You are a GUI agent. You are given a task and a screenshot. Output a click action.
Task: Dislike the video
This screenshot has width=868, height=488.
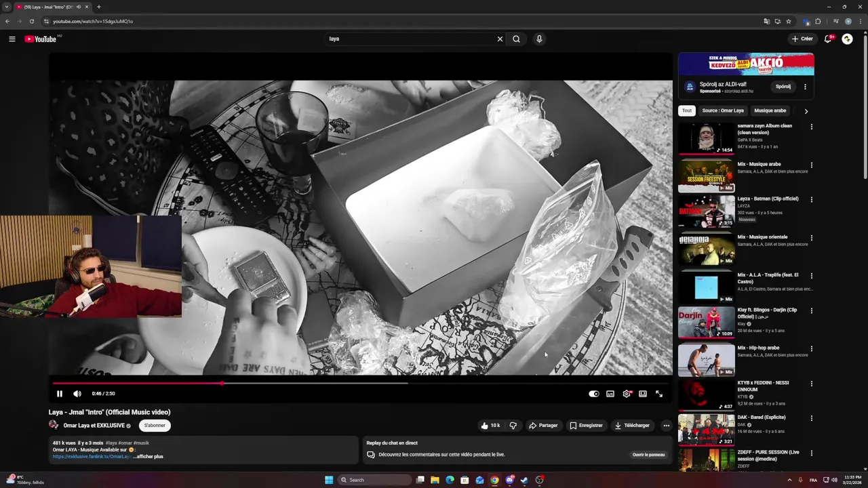(x=513, y=426)
